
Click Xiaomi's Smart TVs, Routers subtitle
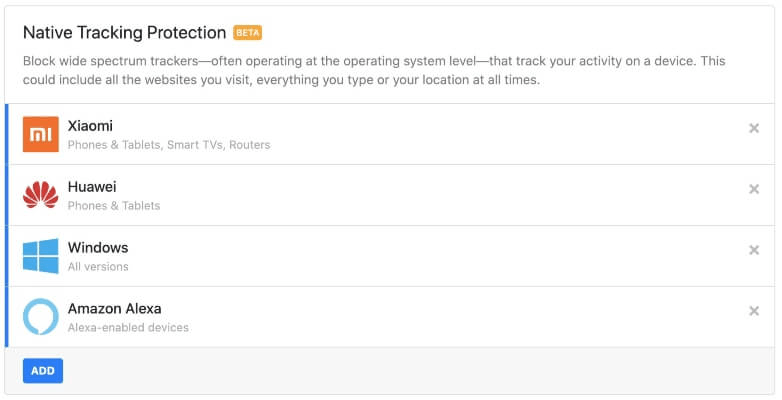tap(169, 145)
